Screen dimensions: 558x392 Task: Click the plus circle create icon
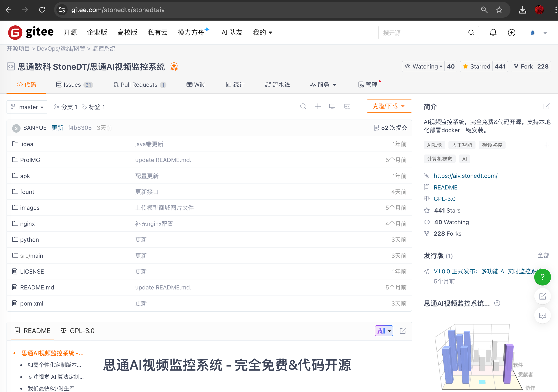tap(511, 33)
